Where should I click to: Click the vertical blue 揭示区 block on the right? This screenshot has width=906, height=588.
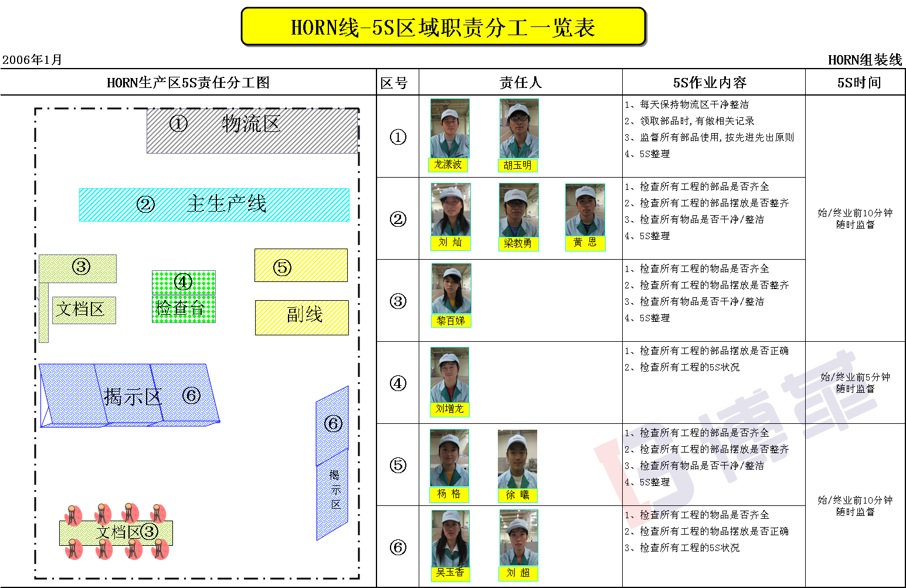coord(332,463)
